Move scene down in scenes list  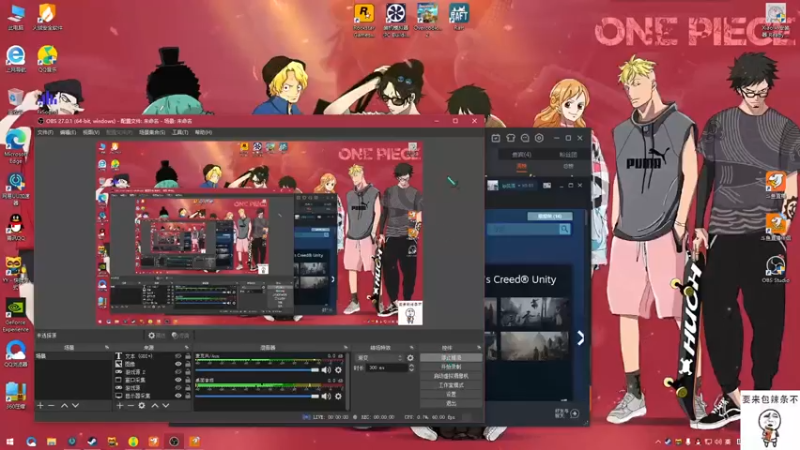pos(76,406)
